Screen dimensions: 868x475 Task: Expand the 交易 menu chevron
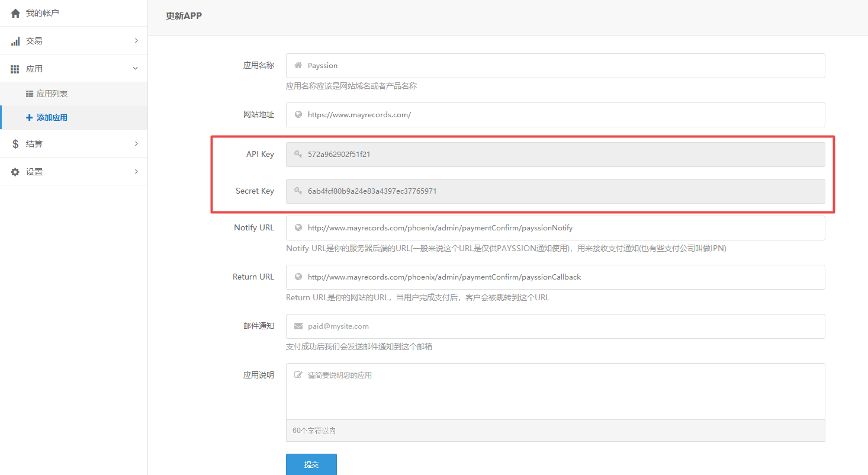(136, 41)
